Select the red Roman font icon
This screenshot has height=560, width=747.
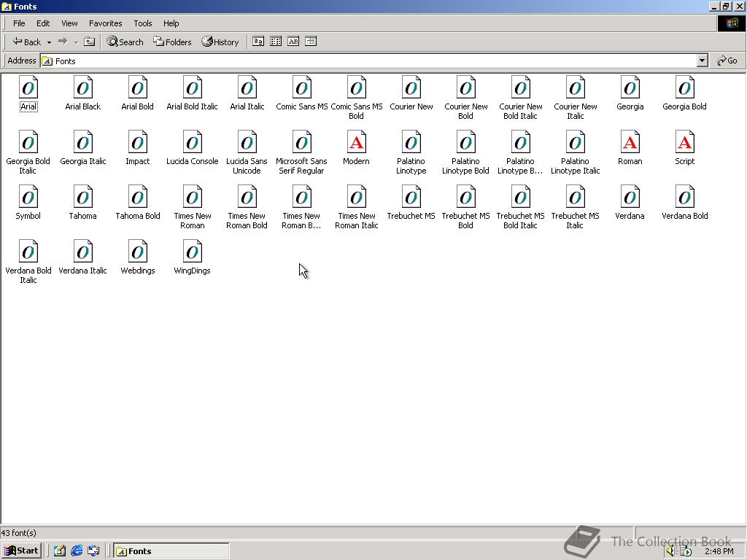click(630, 142)
